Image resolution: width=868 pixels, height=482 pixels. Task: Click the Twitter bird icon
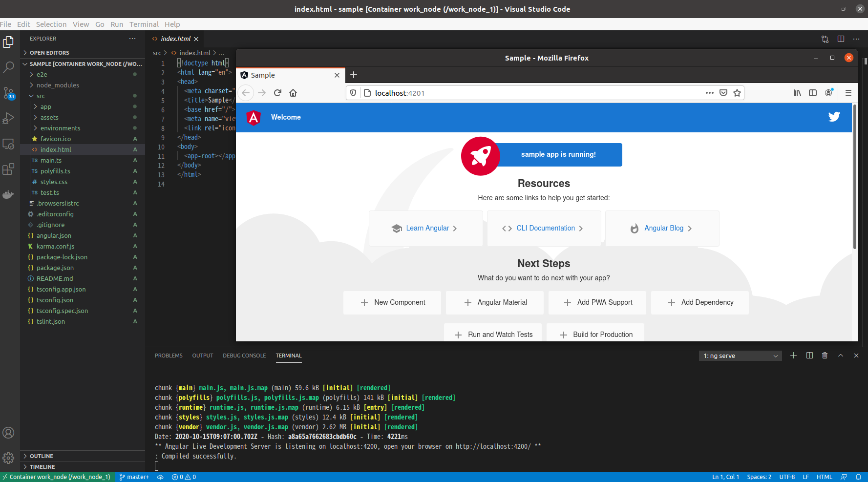click(834, 117)
